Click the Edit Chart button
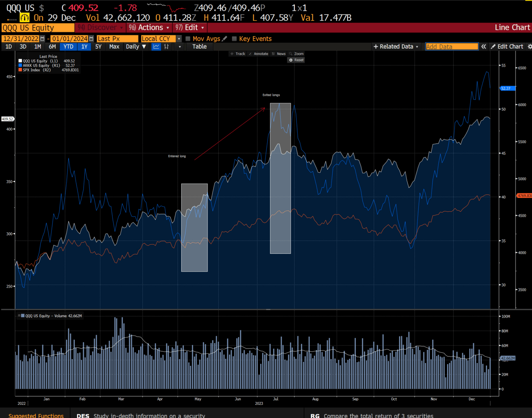532x418 pixels. [x=507, y=46]
